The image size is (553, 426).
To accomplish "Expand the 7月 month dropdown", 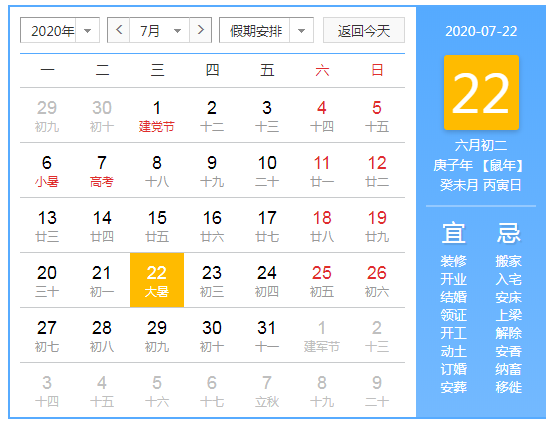I will click(x=159, y=30).
